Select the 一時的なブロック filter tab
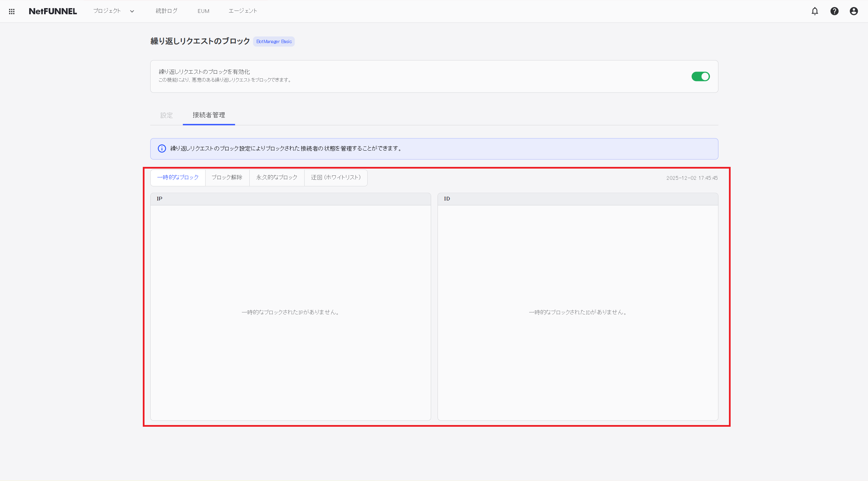 coord(178,177)
